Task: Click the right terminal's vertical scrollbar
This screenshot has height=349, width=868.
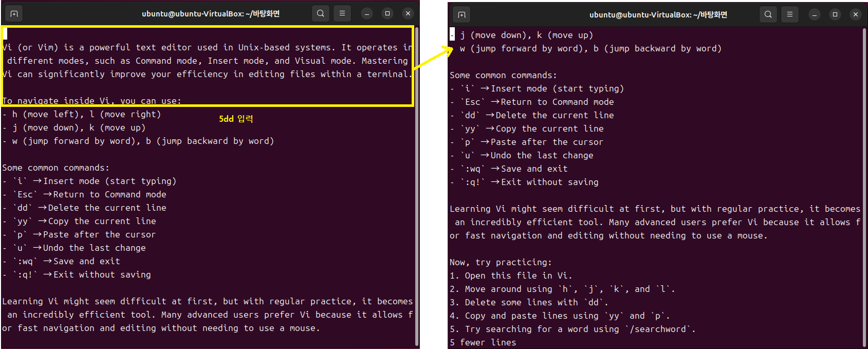Action: point(864,188)
